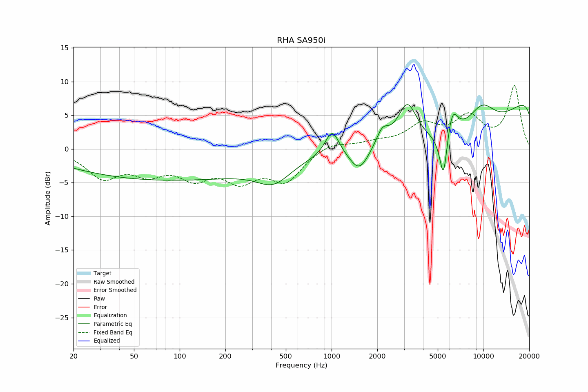Click the x-axis tick label 10000
The width and height of the screenshot is (588, 392).
tap(483, 356)
